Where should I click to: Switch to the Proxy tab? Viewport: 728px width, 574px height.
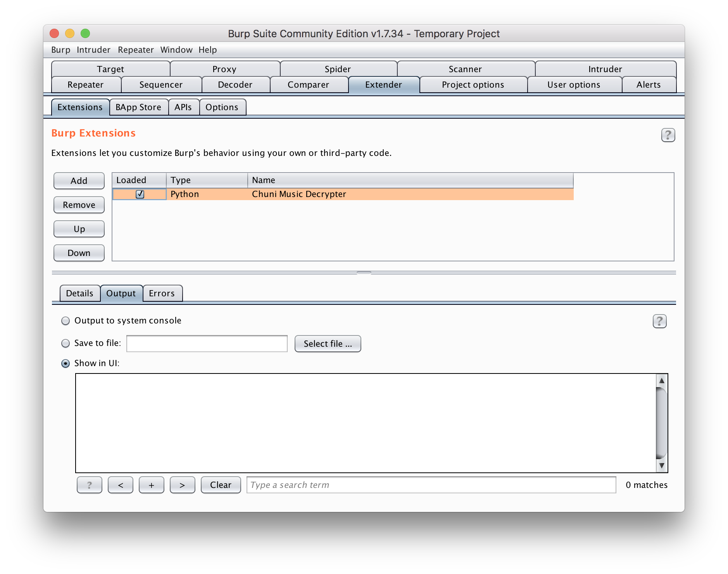(224, 69)
